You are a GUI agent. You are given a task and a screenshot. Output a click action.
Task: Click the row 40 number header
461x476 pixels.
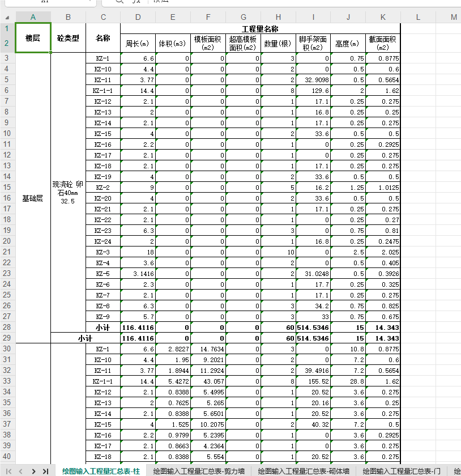[7, 456]
